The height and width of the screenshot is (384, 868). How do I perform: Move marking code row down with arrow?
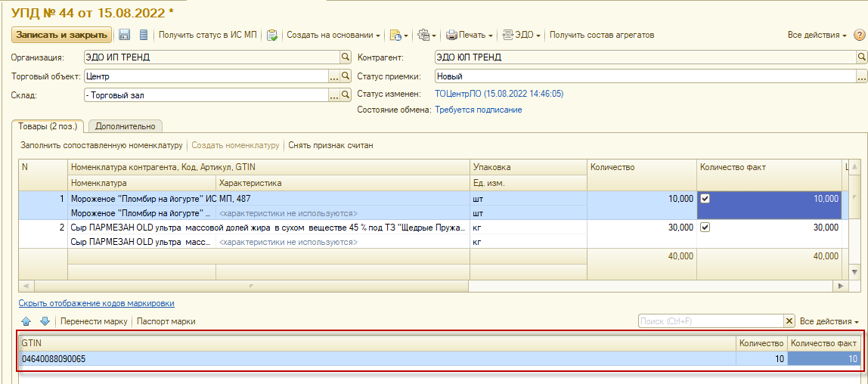tap(44, 321)
